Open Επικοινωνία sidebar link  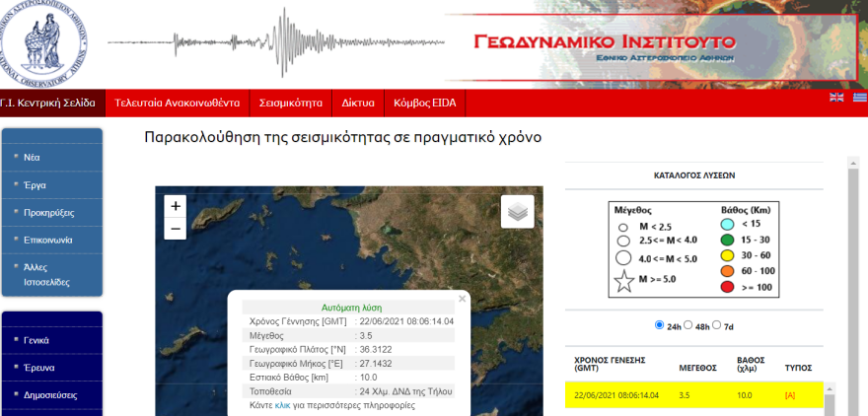point(47,241)
